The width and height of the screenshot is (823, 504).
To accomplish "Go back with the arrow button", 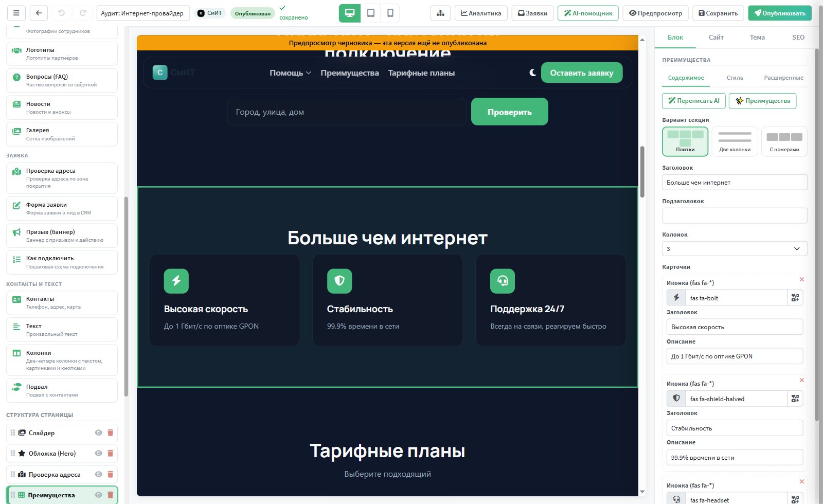I will [39, 13].
